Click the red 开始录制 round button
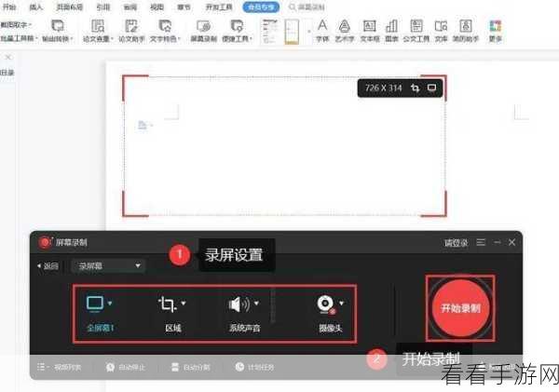Viewport: 559px width, 392px height. 460,308
